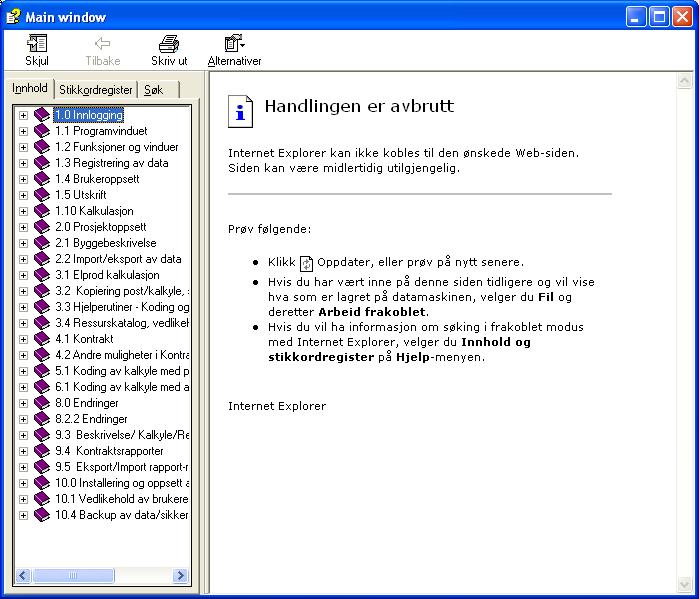Expand the 2.0 Prosjektoppsett node
699x599 pixels.
point(23,227)
